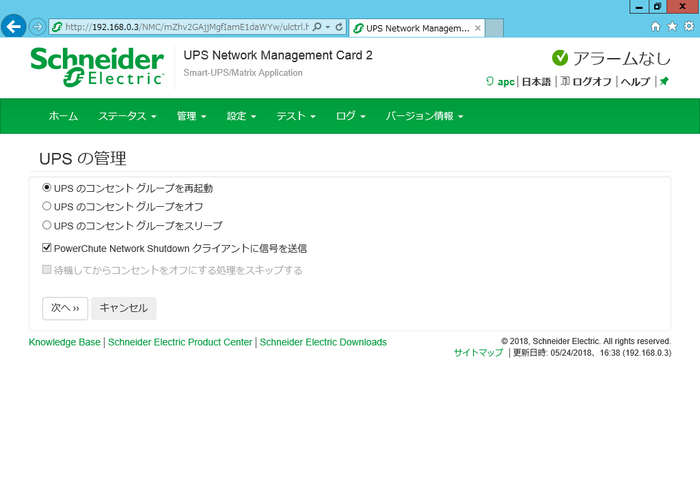
Task: Toggle PowerChute Network Shutdown signal checkbox
Action: (46, 247)
